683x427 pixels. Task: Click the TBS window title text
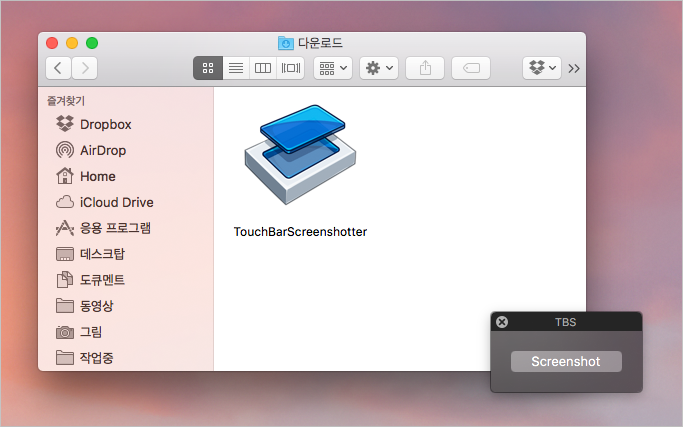tap(565, 322)
